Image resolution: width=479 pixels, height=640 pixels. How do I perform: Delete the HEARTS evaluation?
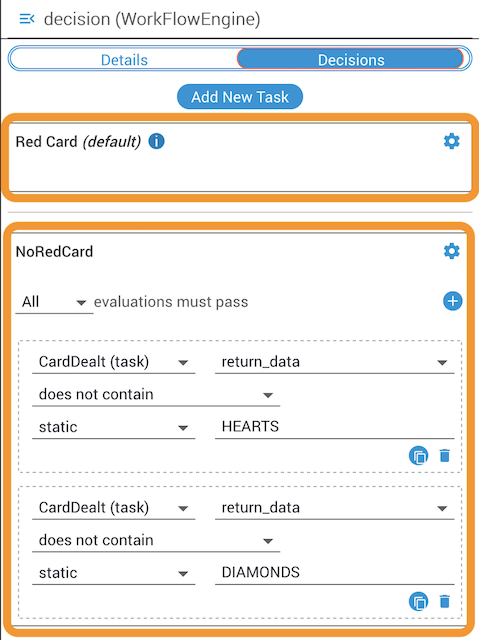click(445, 456)
